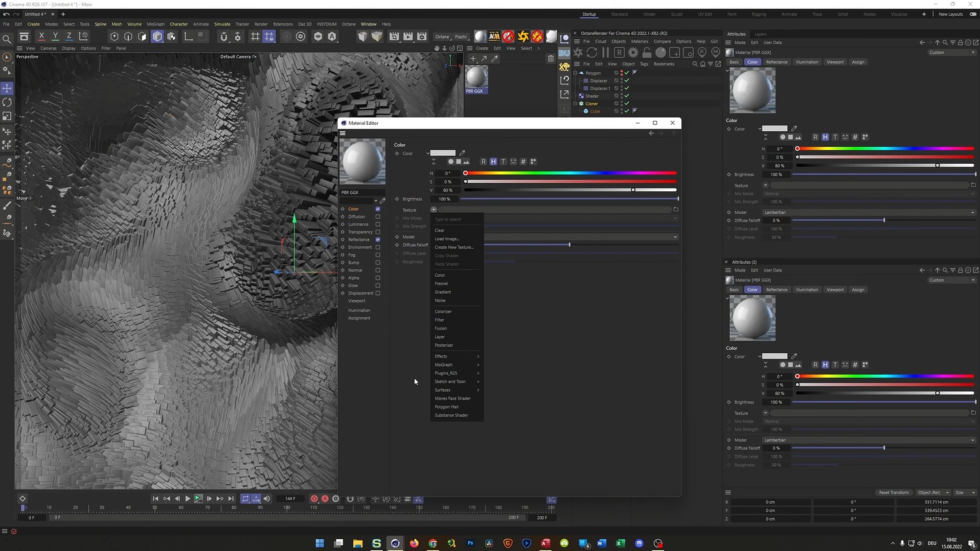This screenshot has height=551, width=980.
Task: Switch Material Editor color mode to RGB
Action: pyautogui.click(x=483, y=161)
